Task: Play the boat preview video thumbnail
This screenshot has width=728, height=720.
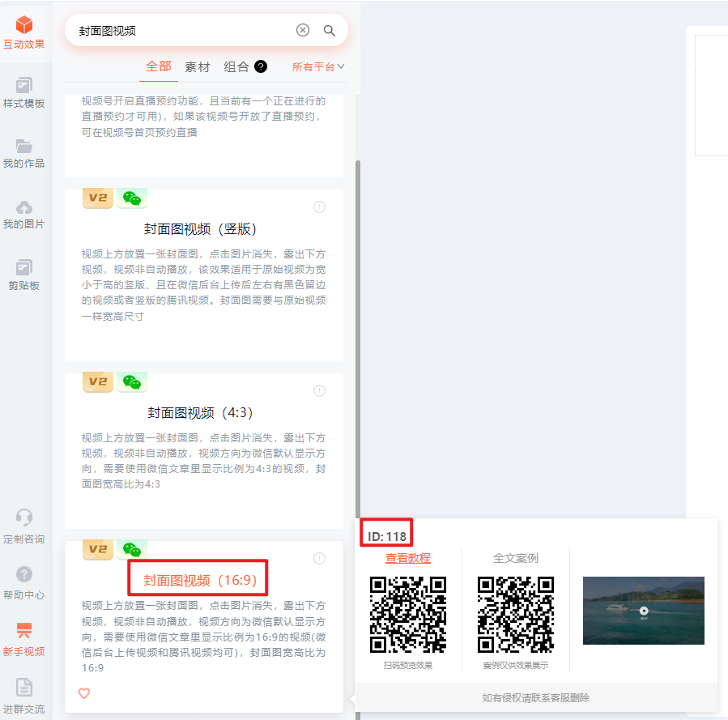Action: pyautogui.click(x=644, y=611)
